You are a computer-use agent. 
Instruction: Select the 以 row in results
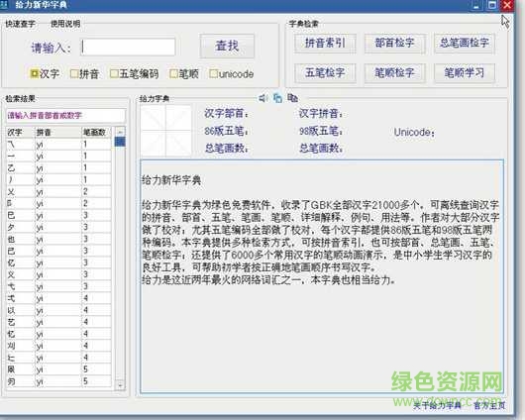(58, 310)
